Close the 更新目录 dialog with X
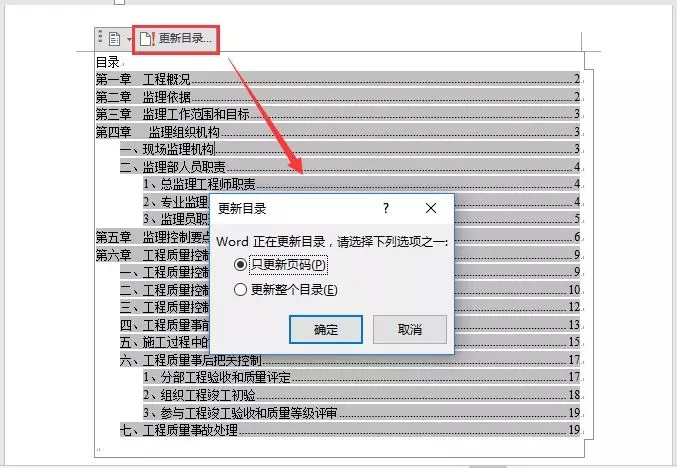Image resolution: width=677 pixels, height=468 pixels. click(430, 209)
